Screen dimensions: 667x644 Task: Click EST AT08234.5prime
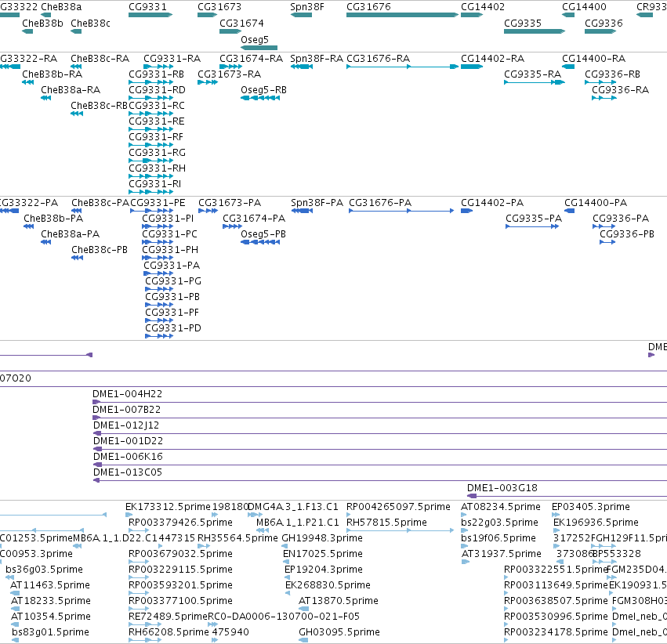(501, 507)
